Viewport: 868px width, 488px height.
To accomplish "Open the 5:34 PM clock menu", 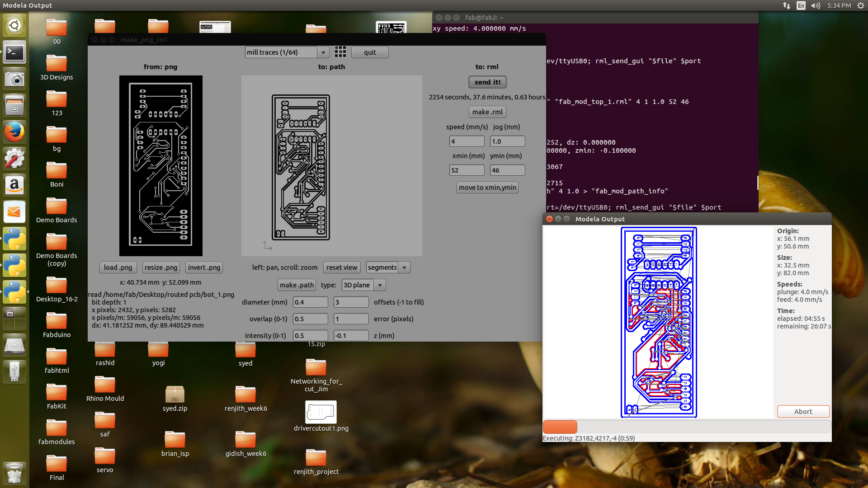I will pos(839,5).
